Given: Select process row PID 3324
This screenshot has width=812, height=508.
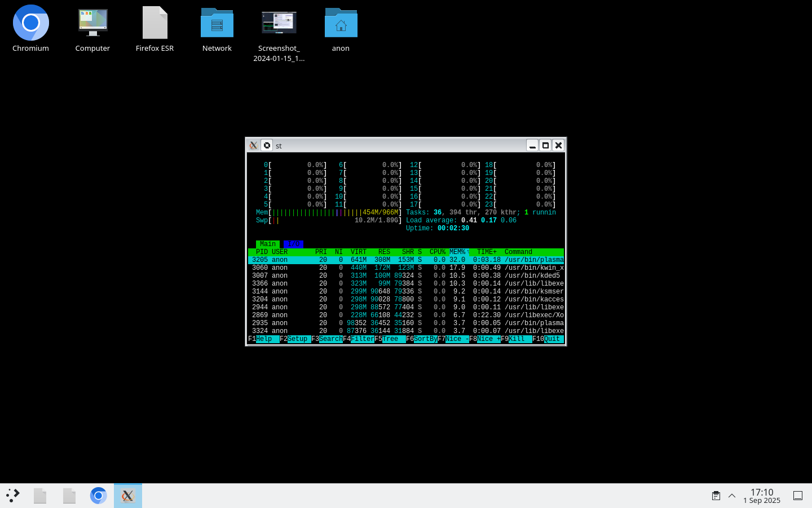Looking at the screenshot, I should [x=406, y=331].
